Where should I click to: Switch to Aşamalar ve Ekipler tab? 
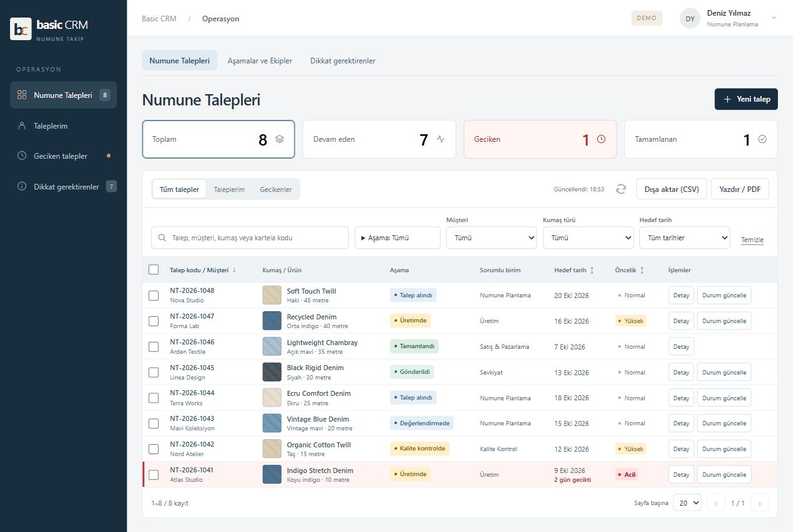(260, 61)
